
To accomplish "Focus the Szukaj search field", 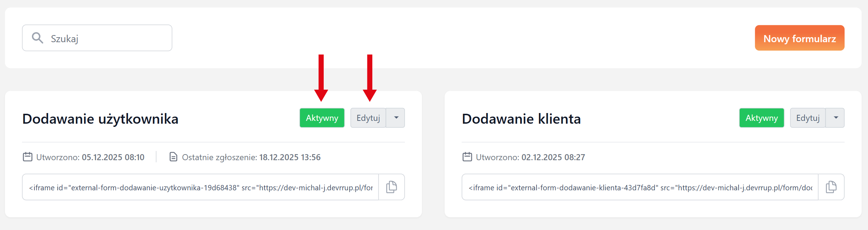I will coord(106,38).
